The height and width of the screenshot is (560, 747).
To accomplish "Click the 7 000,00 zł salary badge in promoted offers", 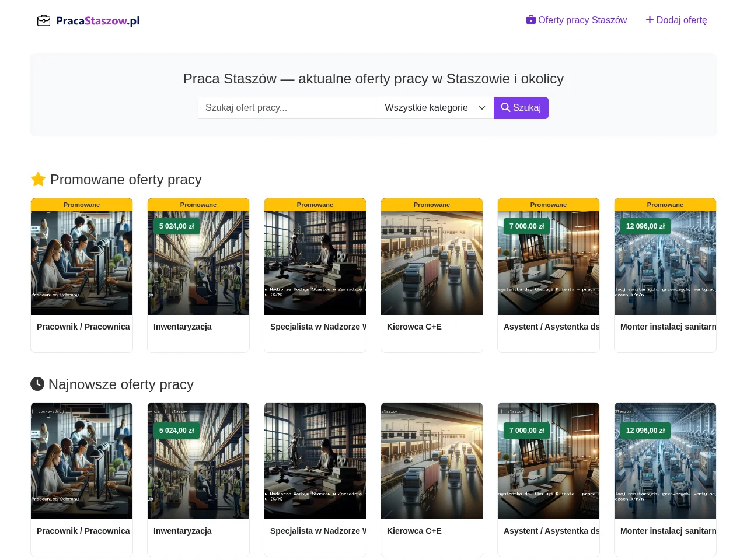I will (526, 226).
